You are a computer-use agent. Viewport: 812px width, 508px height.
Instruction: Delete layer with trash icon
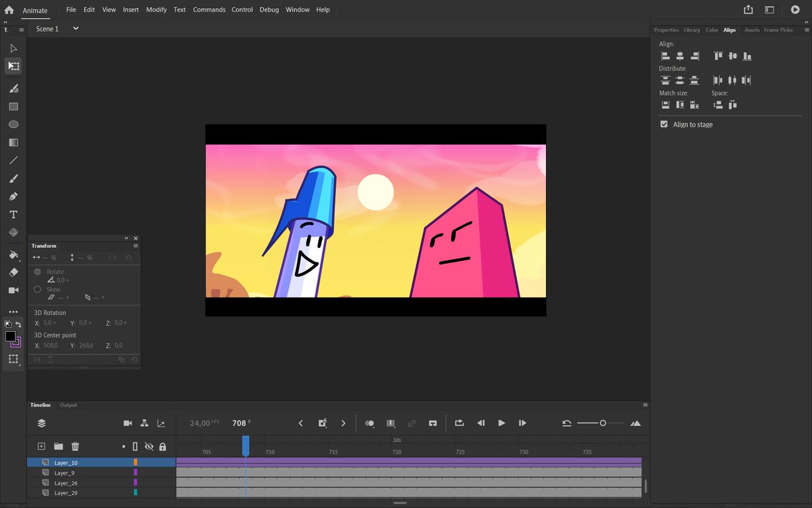75,446
